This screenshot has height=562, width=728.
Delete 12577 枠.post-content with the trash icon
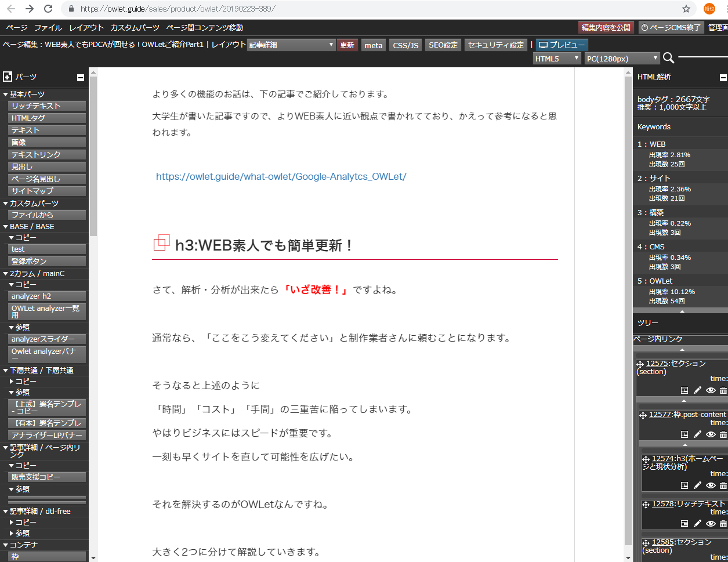click(x=723, y=434)
